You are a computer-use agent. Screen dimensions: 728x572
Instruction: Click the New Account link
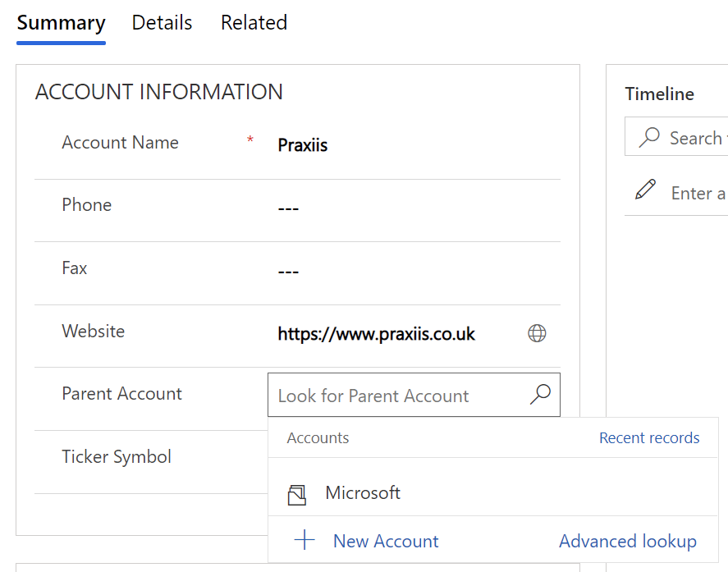point(386,542)
